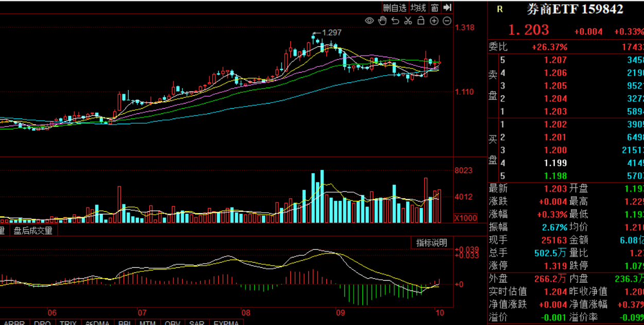Click the 窗 window button
Screen dimensions: 644x325
[x=435, y=7]
